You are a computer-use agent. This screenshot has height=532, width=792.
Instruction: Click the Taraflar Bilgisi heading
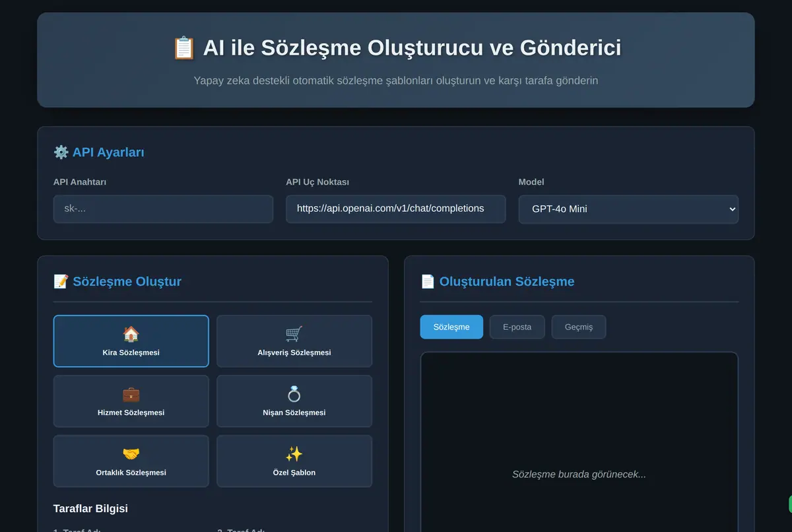click(90, 509)
